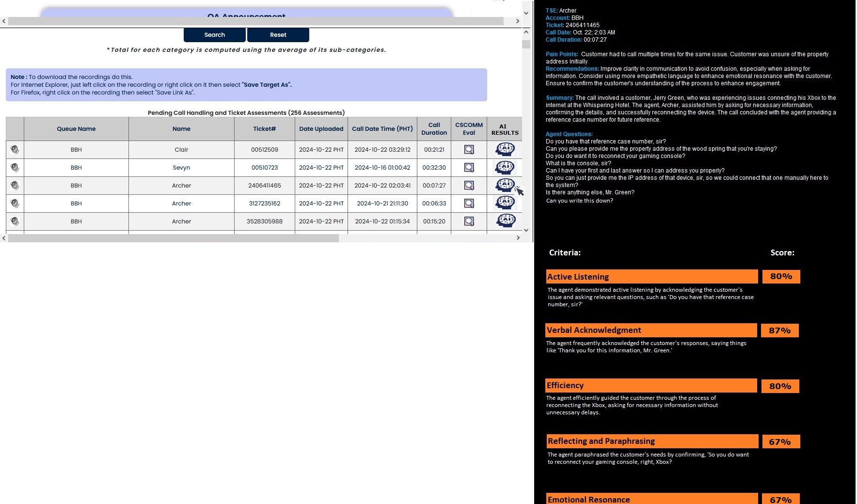This screenshot has height=504, width=857.
Task: Click the Verbal Acknowledgment 87% score box
Action: (779, 331)
